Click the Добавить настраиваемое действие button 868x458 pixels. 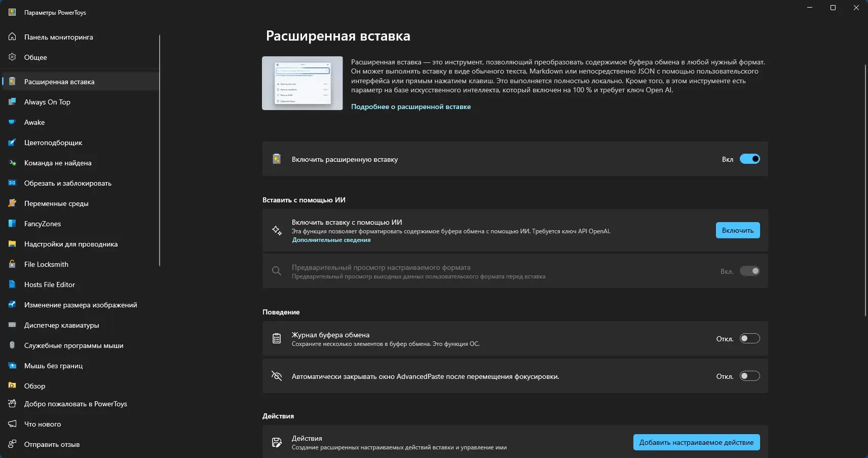tap(697, 442)
